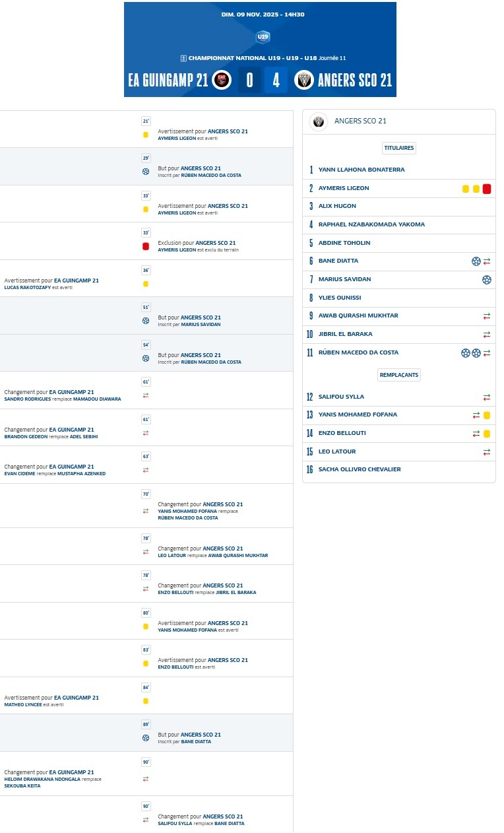
Task: Click goal ball icon at 54' event
Action: (146, 358)
